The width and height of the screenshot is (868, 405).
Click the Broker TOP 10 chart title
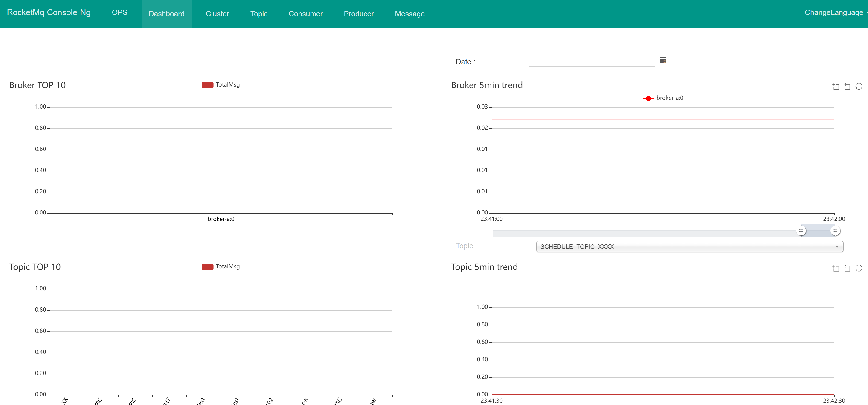tap(37, 85)
